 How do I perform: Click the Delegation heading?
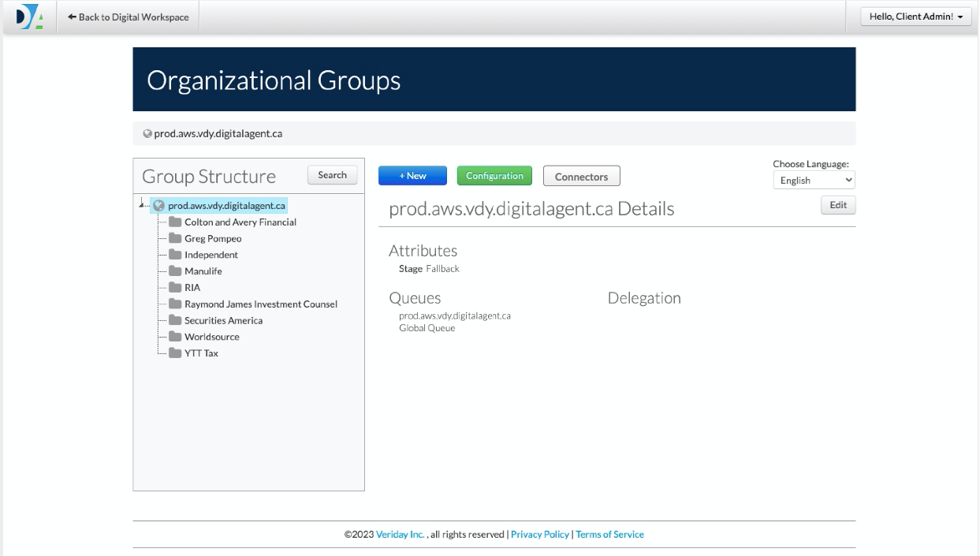coord(644,298)
